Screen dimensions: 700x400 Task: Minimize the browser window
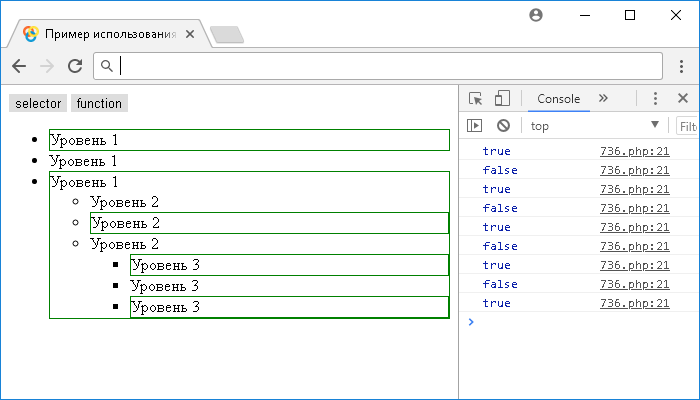(585, 16)
